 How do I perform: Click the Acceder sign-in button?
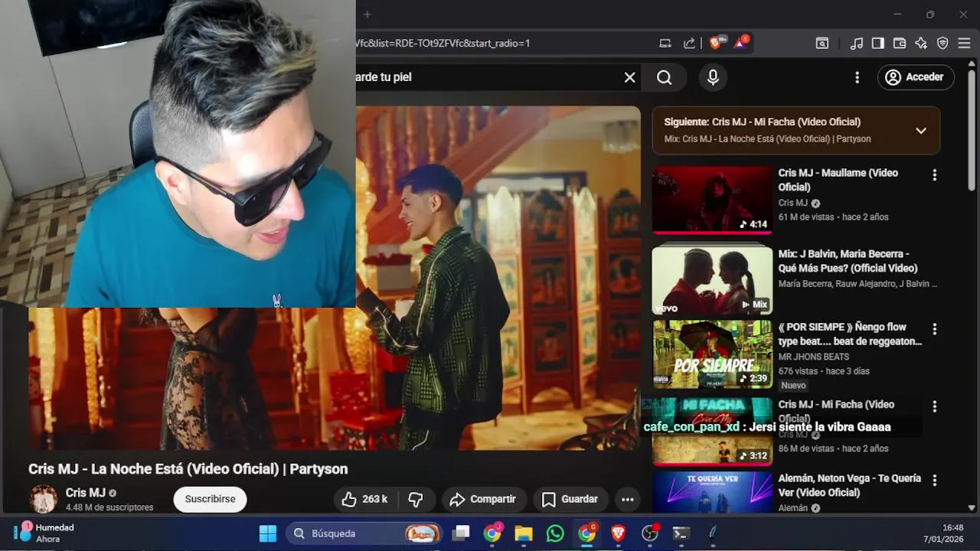click(x=916, y=77)
